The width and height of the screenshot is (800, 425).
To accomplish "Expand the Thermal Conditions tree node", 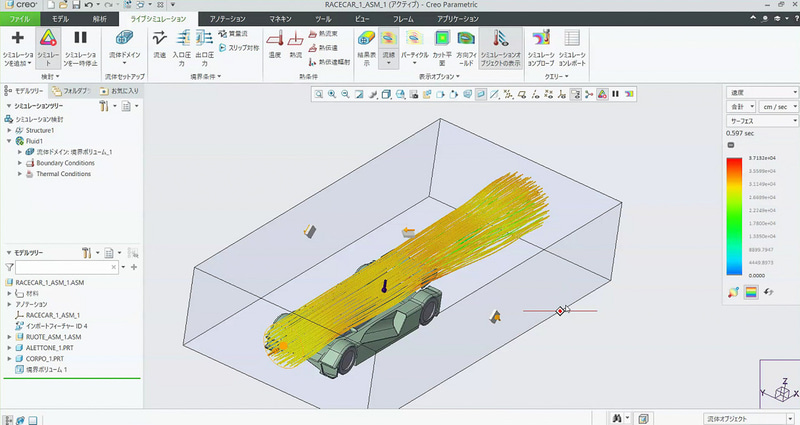I will pos(20,174).
